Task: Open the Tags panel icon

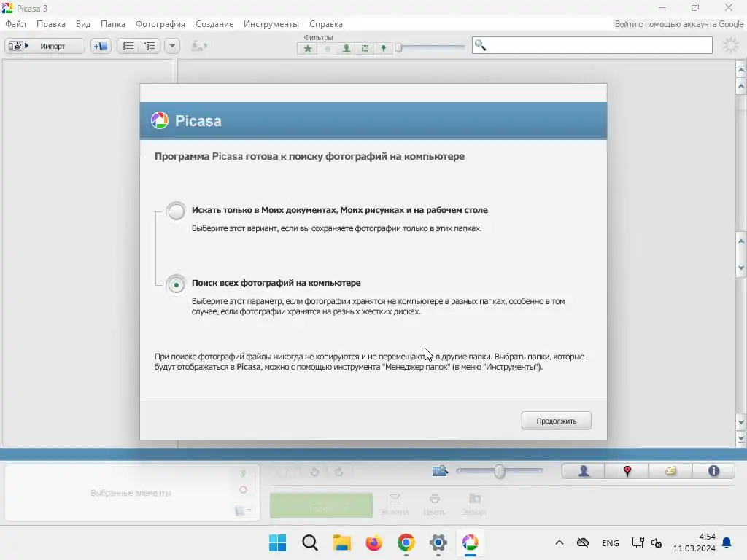Action: 670,471
